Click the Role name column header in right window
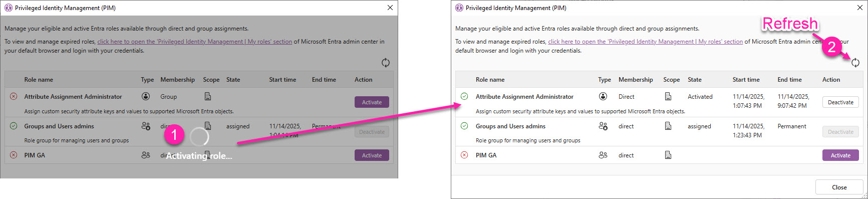Image resolution: width=868 pixels, height=199 pixels. point(490,79)
